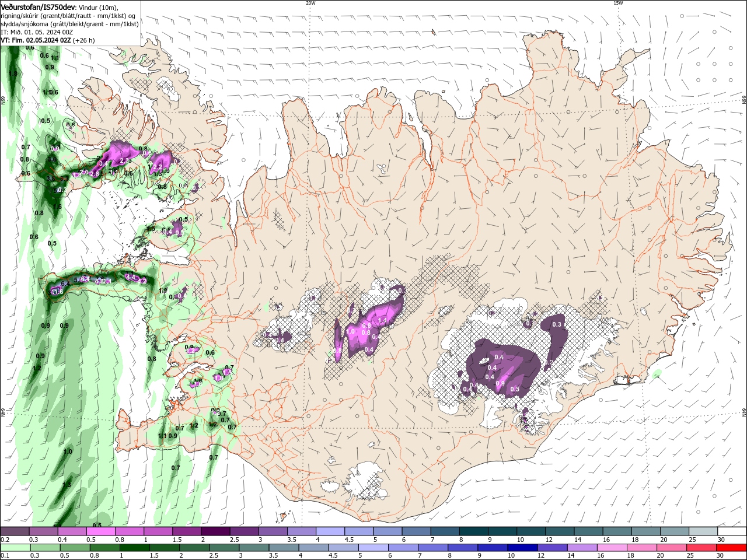Pick the gray-green rain swatch starting at 3
Screen dimensions: 747x560
(x=254, y=548)
